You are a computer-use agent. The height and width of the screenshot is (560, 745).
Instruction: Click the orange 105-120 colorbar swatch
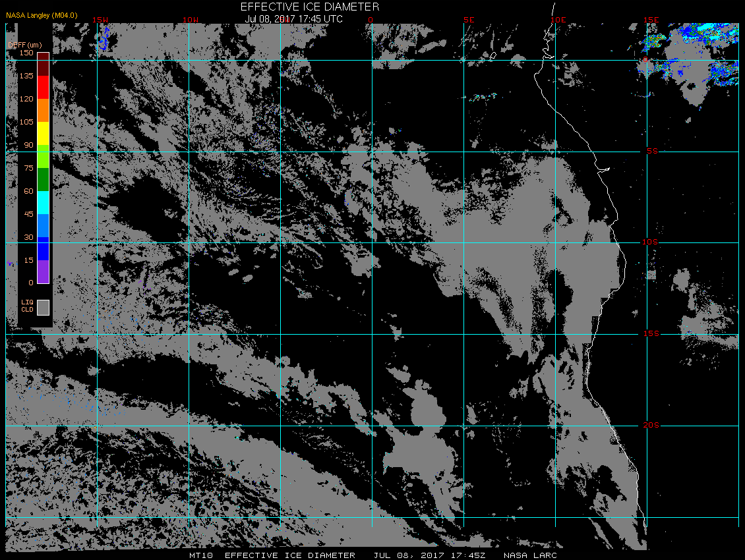[x=44, y=110]
